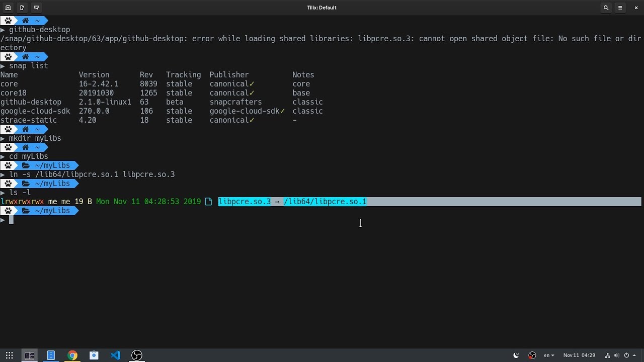
Task: Click the volume speaker tray icon
Action: (x=618, y=355)
